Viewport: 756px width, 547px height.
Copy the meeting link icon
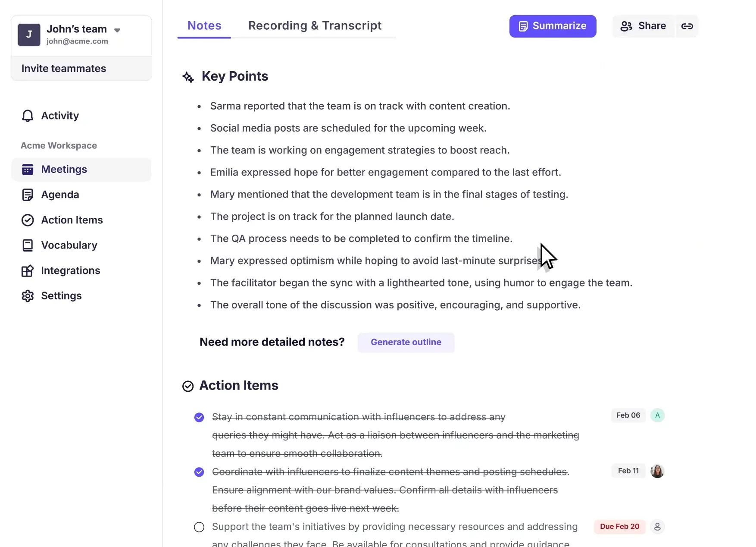(687, 26)
